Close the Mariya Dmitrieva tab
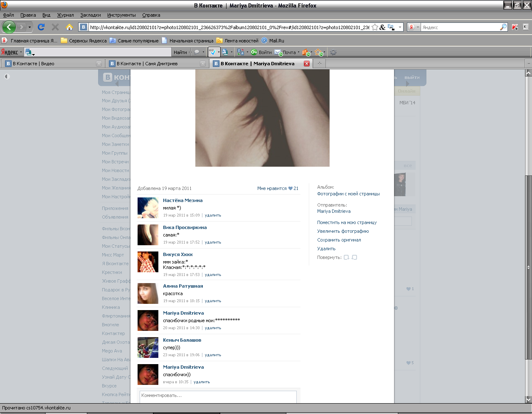 [307, 64]
